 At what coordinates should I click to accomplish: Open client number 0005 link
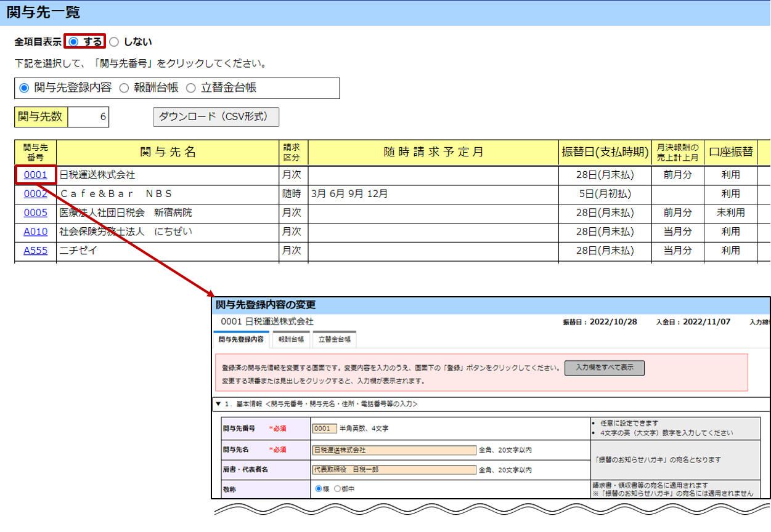[35, 213]
